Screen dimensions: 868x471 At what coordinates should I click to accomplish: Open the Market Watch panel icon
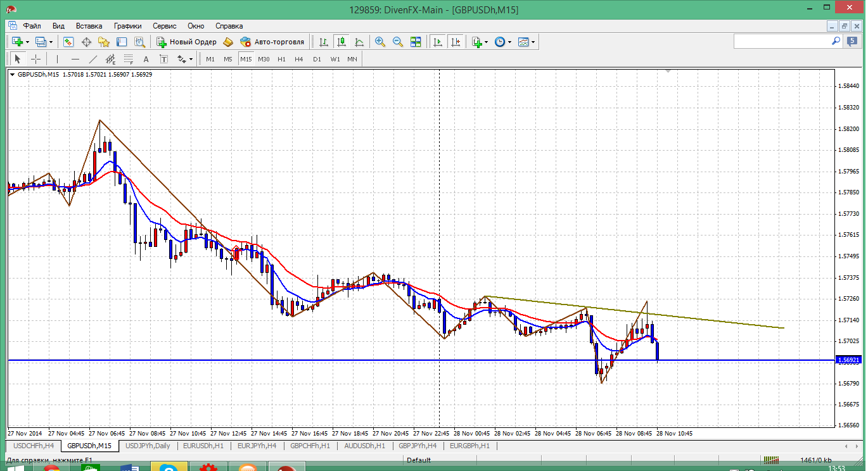[68, 42]
